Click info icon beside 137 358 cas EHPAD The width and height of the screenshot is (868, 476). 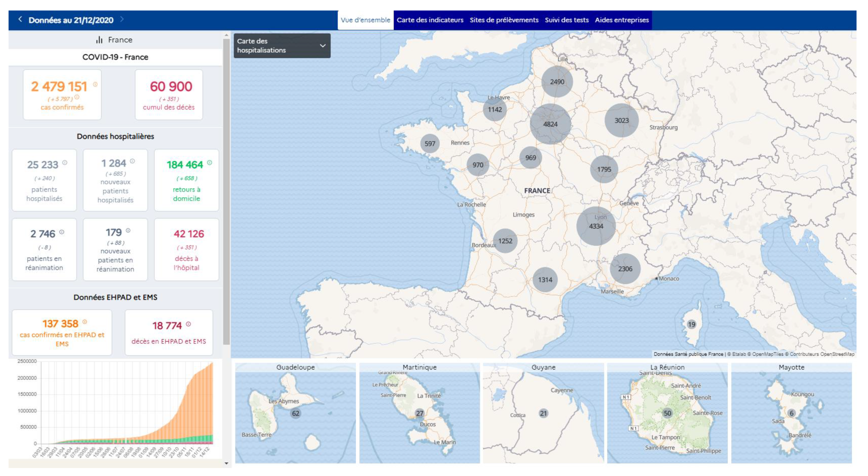[x=85, y=322]
